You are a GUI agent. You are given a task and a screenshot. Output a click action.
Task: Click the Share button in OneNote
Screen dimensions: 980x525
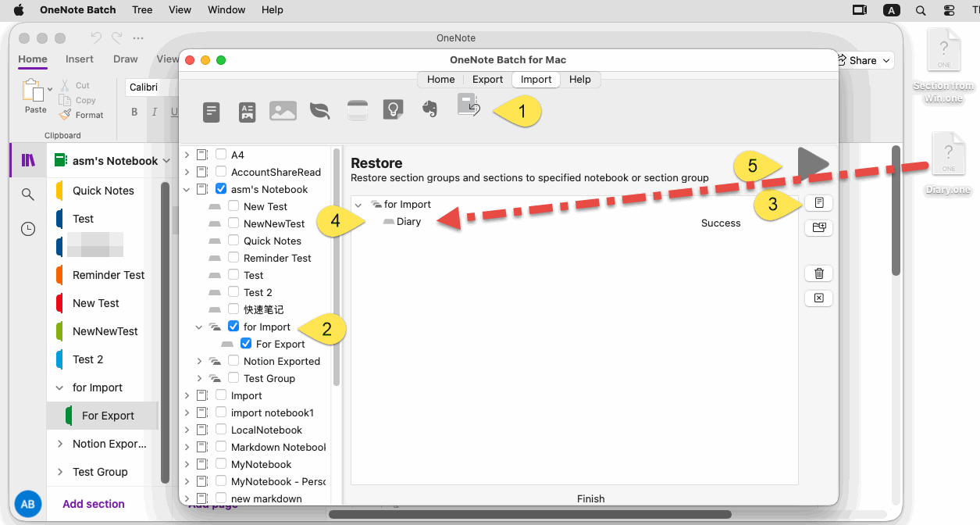coord(863,60)
